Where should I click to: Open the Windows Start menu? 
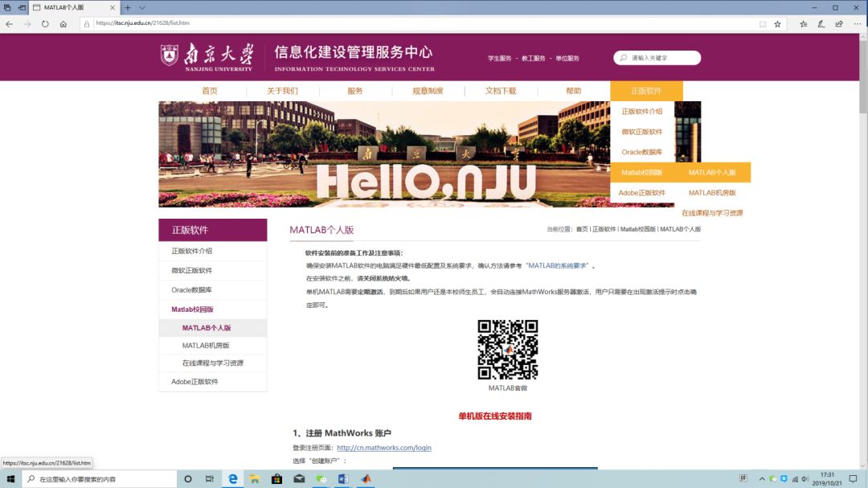click(10, 478)
